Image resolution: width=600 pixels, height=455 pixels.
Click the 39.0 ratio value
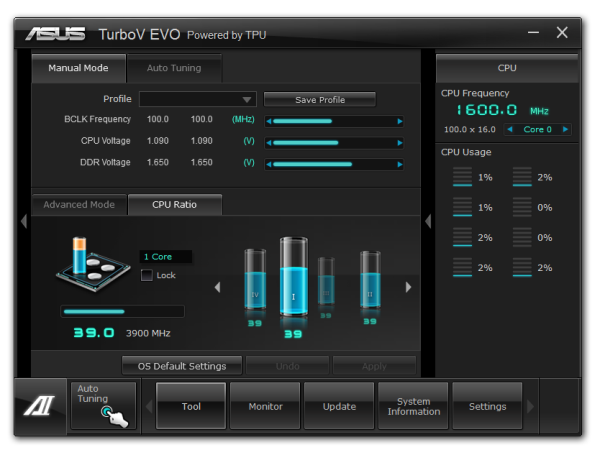click(x=94, y=333)
